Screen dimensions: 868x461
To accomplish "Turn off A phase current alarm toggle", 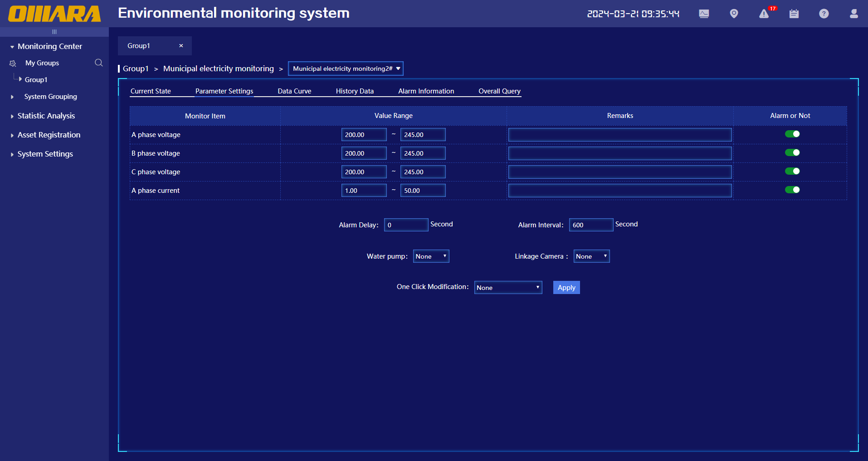I will 792,190.
